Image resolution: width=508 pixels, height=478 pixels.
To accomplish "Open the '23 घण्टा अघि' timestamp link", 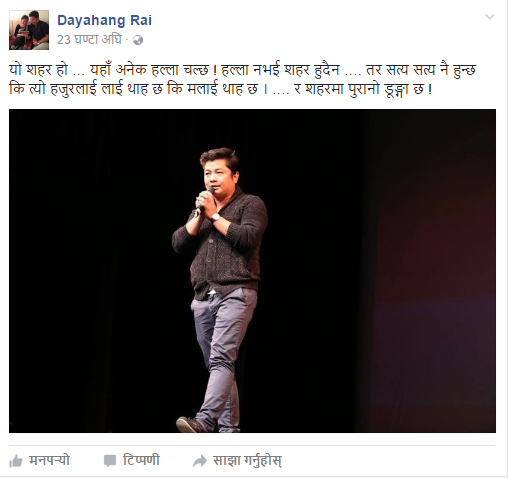I will click(x=89, y=40).
